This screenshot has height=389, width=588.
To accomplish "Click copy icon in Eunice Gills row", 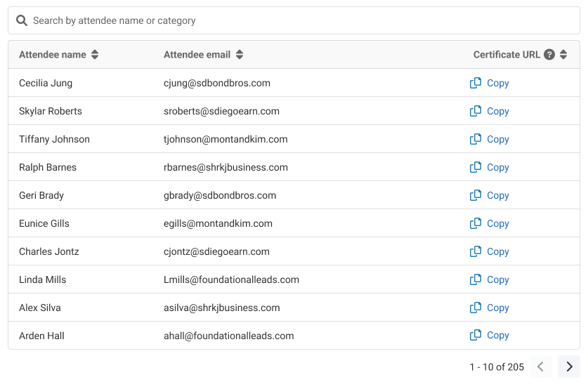I will pos(476,223).
